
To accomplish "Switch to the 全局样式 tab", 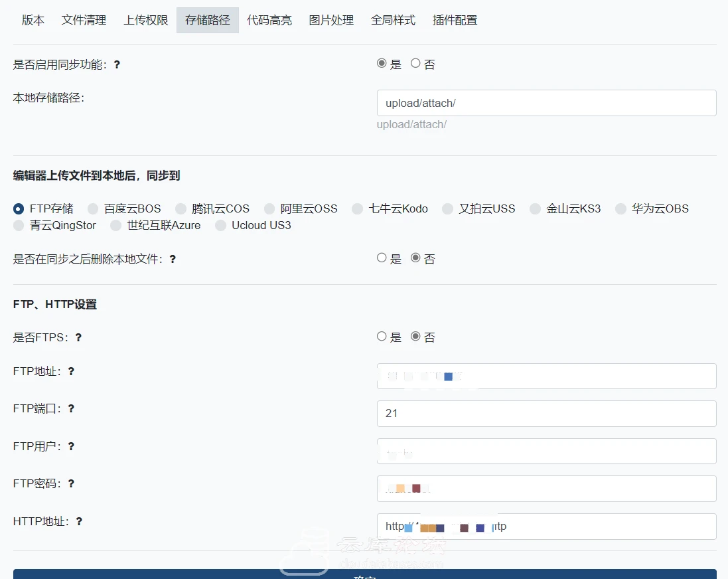I will pos(394,20).
